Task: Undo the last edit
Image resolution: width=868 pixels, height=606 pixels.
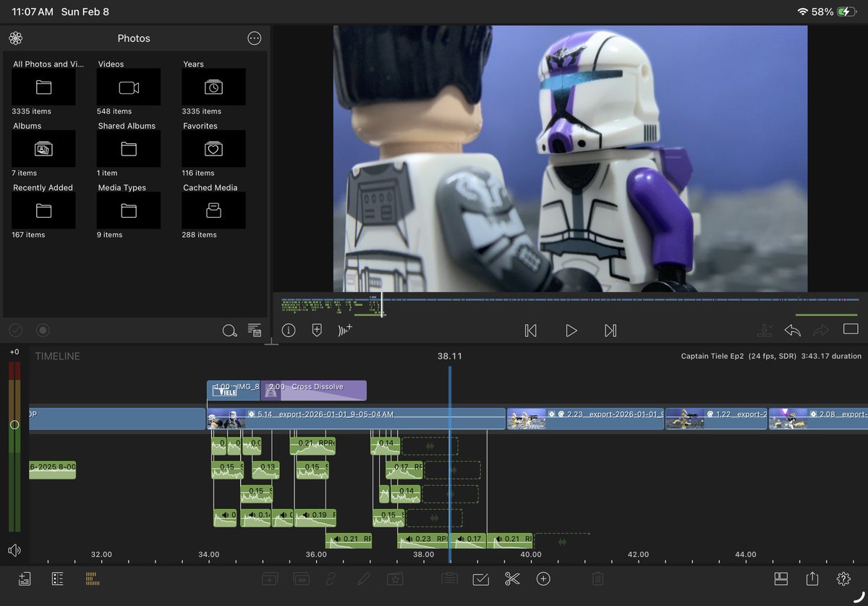Action: click(x=793, y=330)
